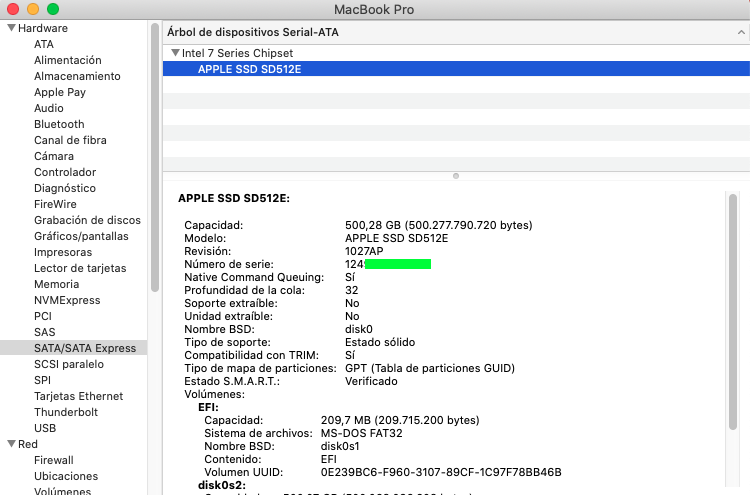Select the SATA/SATA Express category

pyautogui.click(x=74, y=348)
